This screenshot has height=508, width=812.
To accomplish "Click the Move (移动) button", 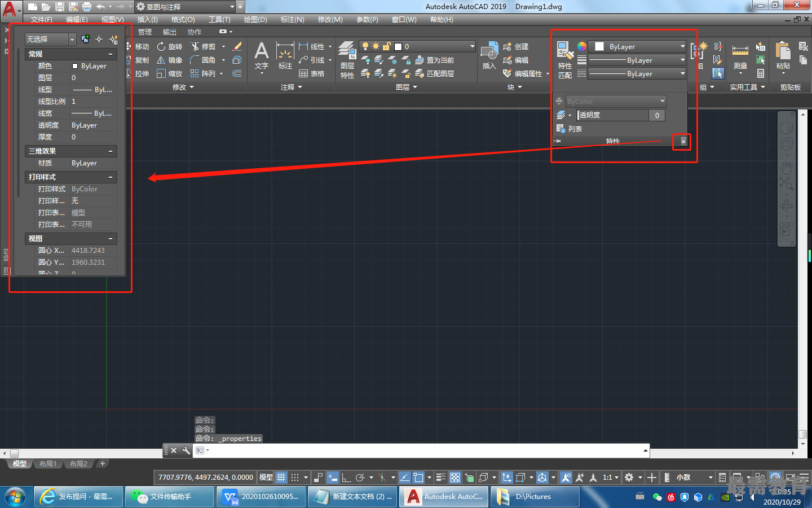I will (x=138, y=47).
